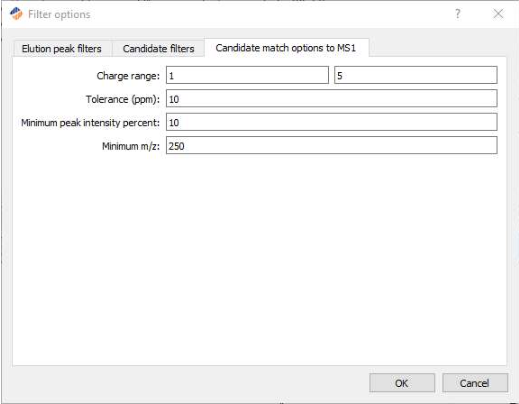Open the question mark help button

pos(458,14)
